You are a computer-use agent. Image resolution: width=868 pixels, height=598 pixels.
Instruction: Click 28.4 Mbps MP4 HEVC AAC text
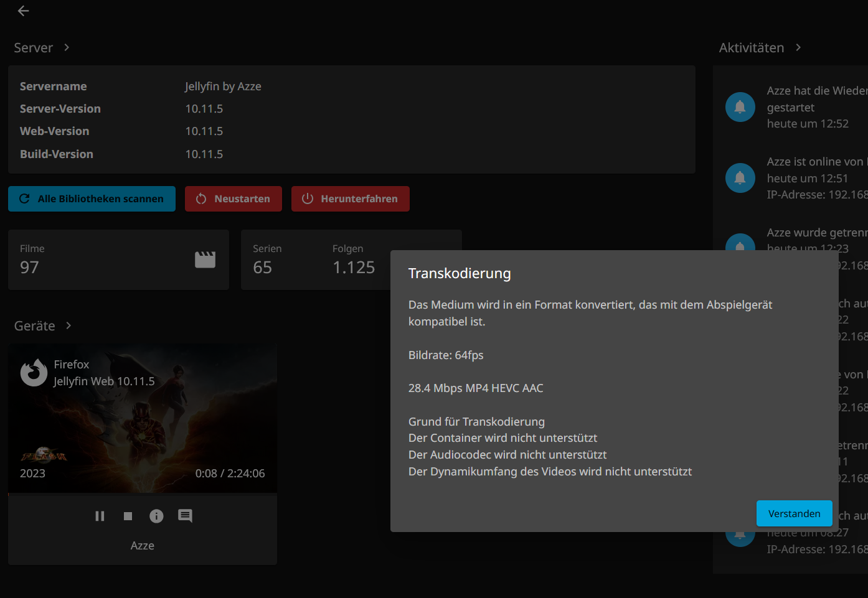(x=476, y=388)
